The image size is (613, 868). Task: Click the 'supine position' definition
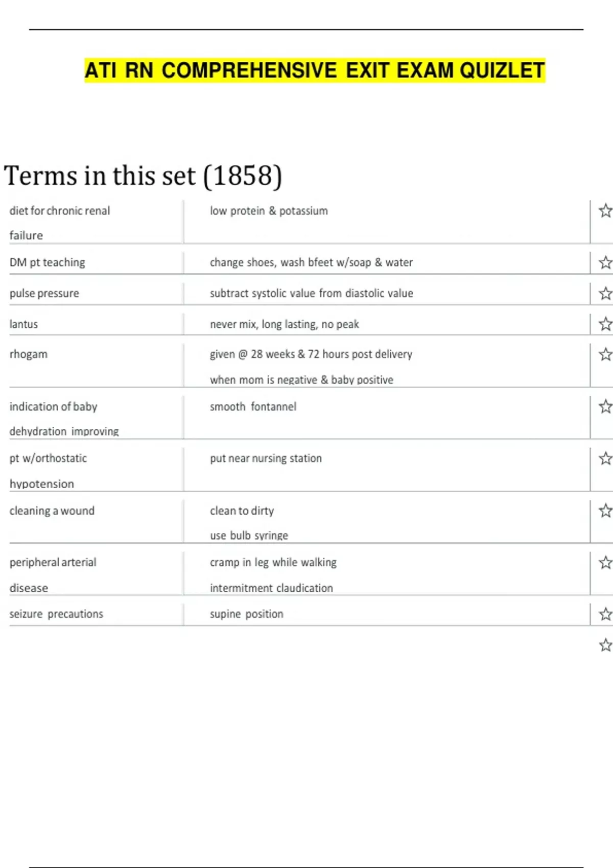(x=246, y=614)
